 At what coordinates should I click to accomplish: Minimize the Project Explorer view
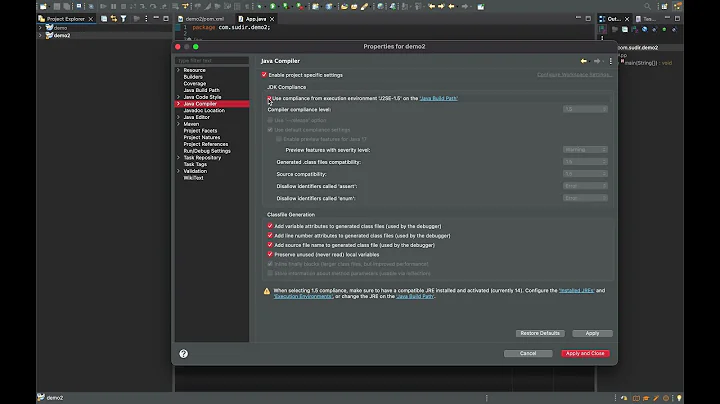[x=156, y=18]
